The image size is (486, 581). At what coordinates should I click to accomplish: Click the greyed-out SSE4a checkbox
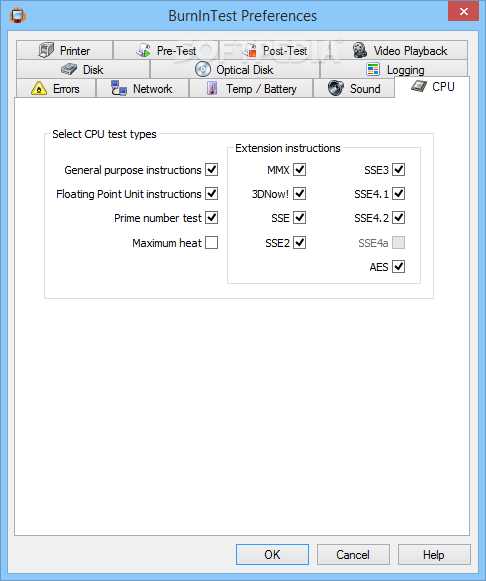pos(399,243)
